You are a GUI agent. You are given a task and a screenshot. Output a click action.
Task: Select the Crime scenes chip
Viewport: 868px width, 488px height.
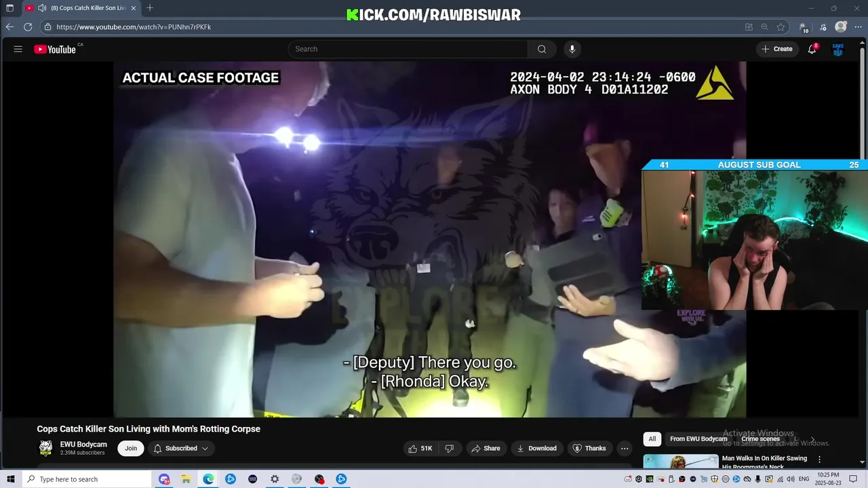(x=760, y=439)
